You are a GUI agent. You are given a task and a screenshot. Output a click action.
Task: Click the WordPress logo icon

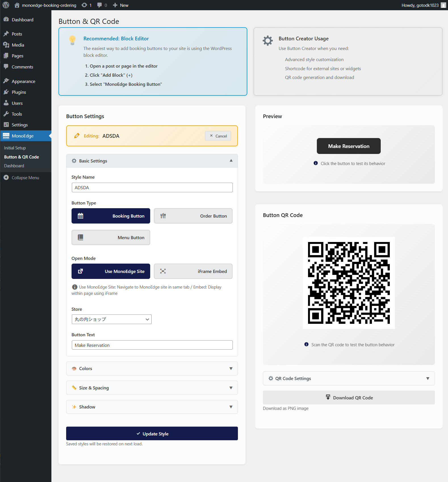click(x=6, y=5)
